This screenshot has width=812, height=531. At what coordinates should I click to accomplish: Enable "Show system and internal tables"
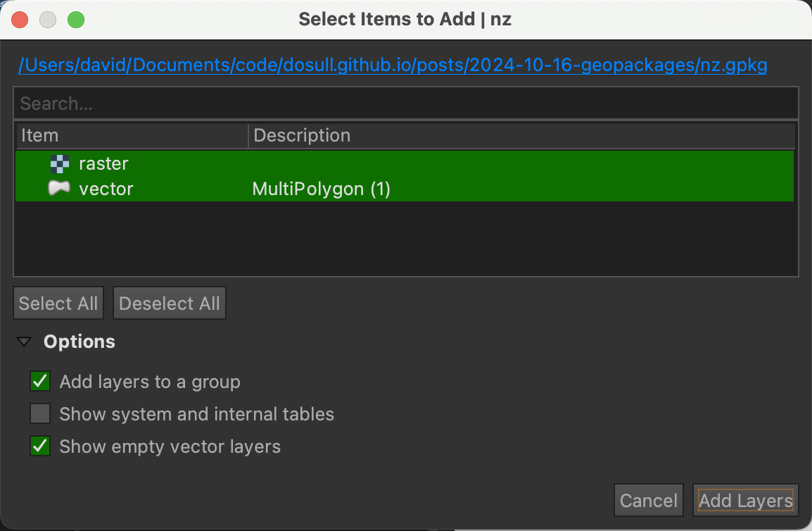pyautogui.click(x=40, y=414)
